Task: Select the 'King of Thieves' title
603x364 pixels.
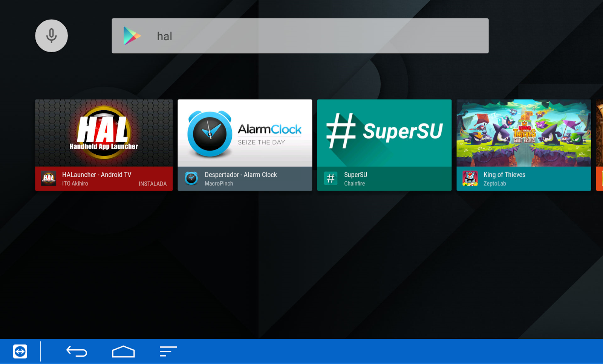Action: click(x=504, y=175)
